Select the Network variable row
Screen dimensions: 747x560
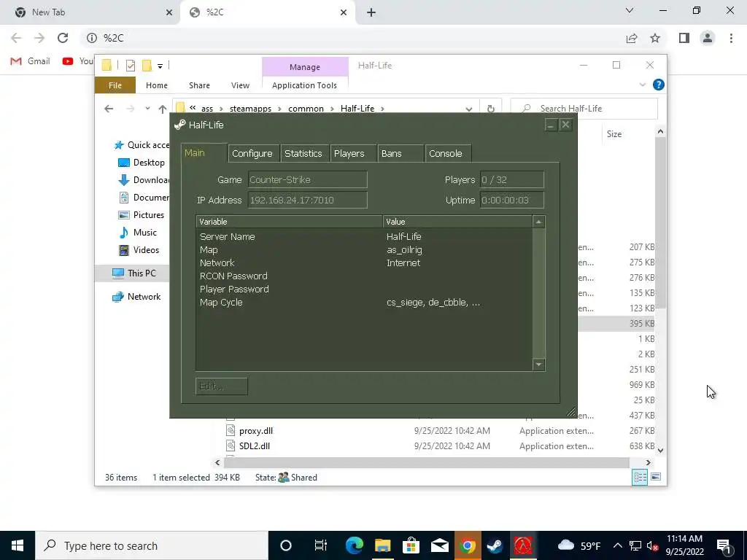pyautogui.click(x=364, y=262)
